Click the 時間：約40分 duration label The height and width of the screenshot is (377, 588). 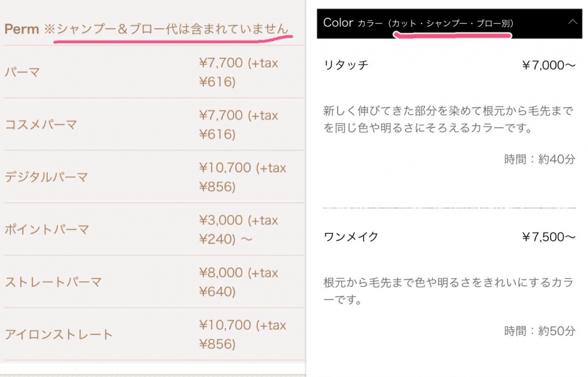[x=540, y=159]
